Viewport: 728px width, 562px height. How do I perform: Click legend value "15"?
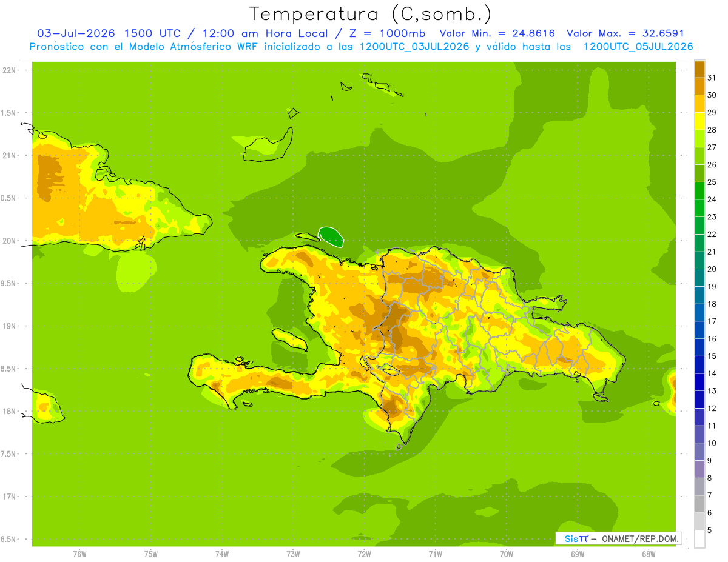tap(712, 356)
